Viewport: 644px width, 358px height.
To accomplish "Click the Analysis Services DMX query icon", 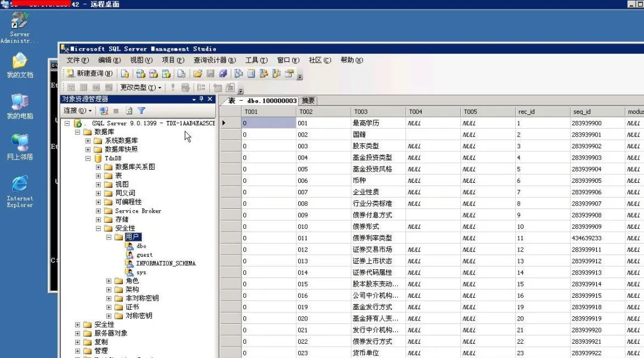I will tap(154, 73).
